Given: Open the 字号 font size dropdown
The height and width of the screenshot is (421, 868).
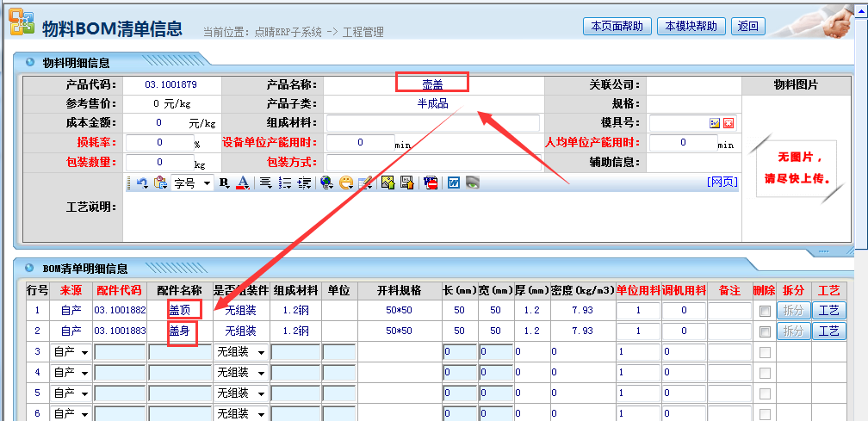Looking at the screenshot, I should (192, 183).
